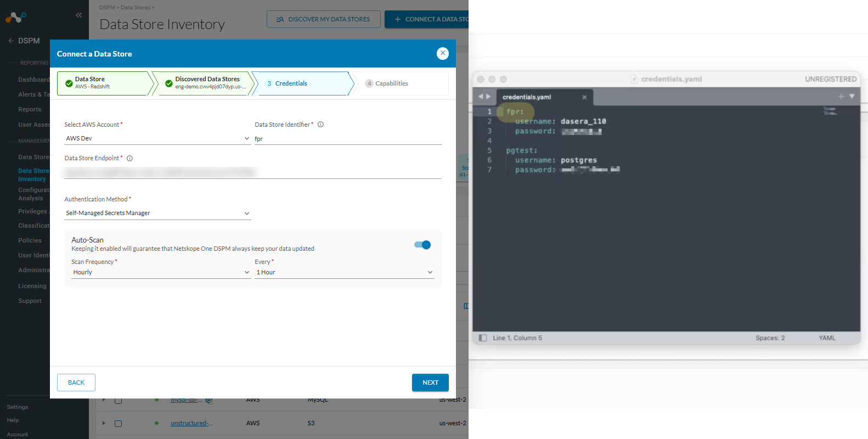The height and width of the screenshot is (439, 868).
Task: Check the mysql-db row checkbox
Action: point(118,400)
